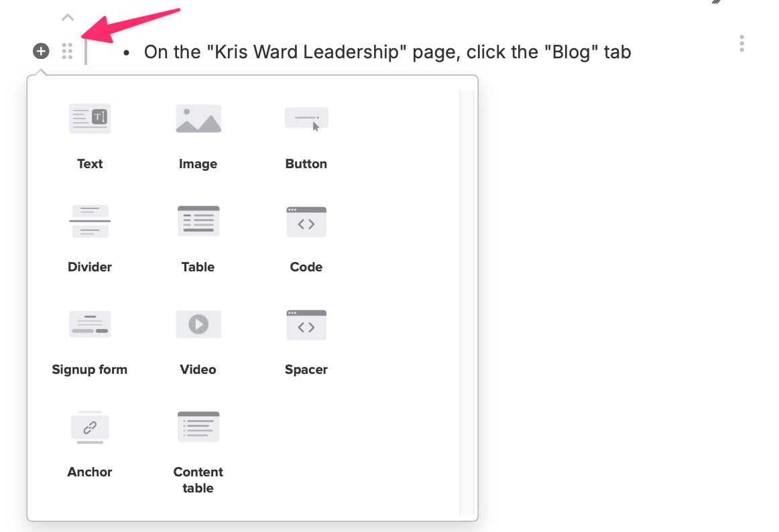Viewport: 779px width, 532px height.
Task: Open the three-dot block options menu
Action: (741, 44)
